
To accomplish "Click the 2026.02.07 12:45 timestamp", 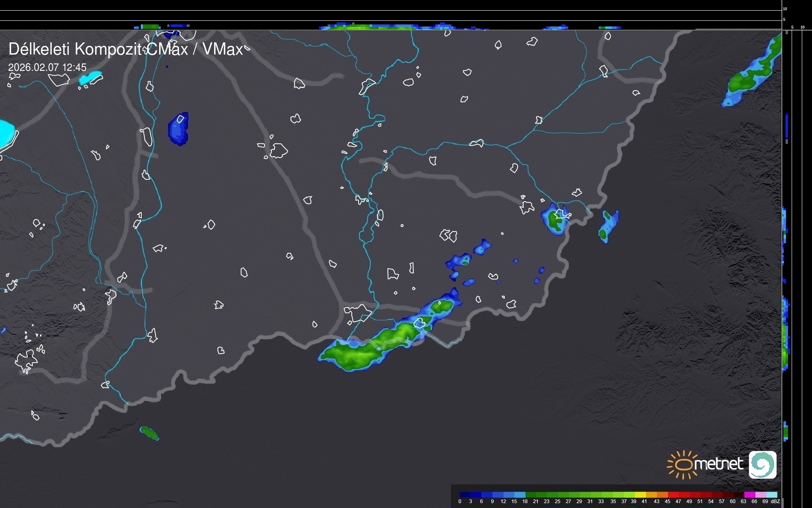I will (x=47, y=67).
